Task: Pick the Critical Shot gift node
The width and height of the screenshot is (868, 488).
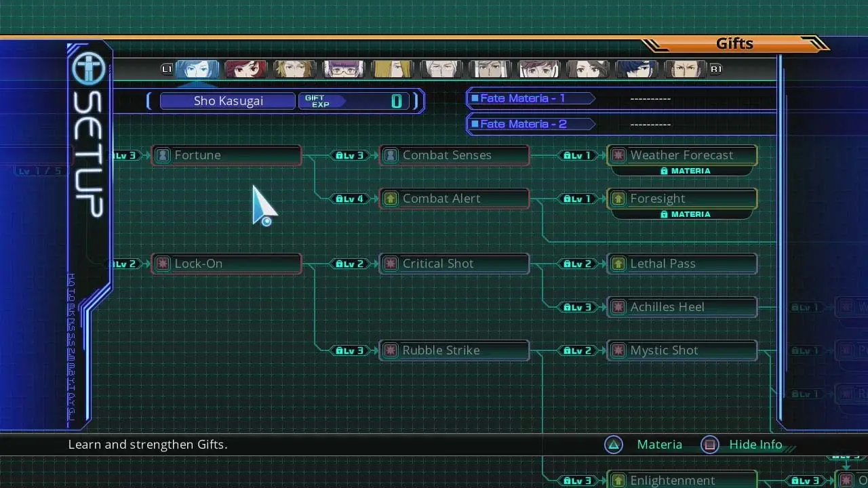Action: tap(454, 264)
